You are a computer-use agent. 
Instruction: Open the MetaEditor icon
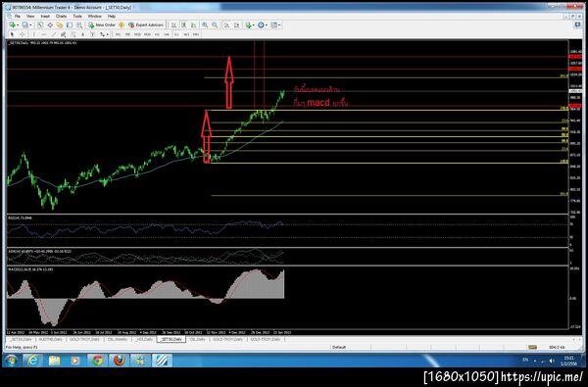click(122, 25)
